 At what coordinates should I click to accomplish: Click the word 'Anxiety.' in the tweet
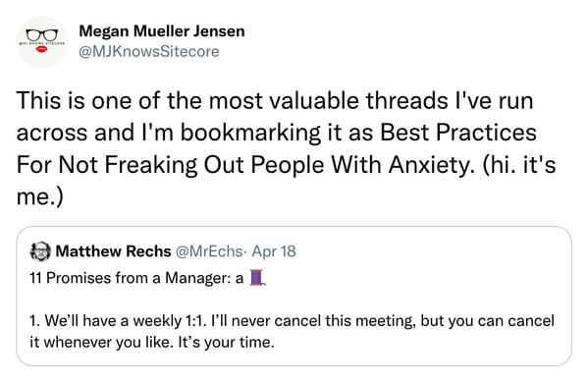(x=429, y=164)
